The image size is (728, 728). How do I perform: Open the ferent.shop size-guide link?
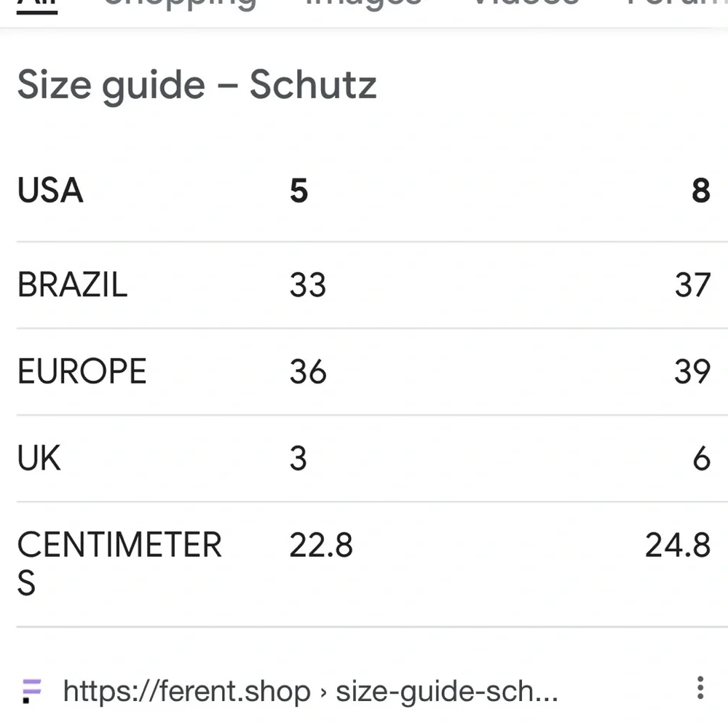pos(310,692)
